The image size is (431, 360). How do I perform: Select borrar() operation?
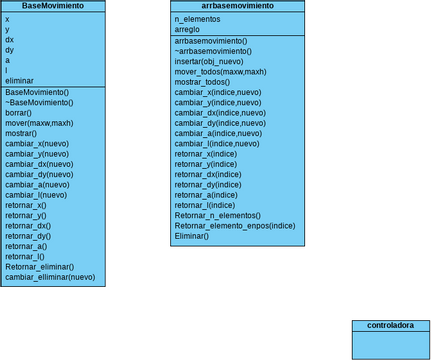pos(18,113)
